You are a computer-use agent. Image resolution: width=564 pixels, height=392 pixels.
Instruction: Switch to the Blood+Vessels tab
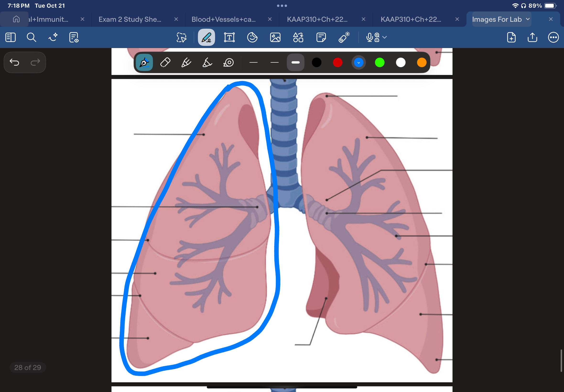click(224, 19)
